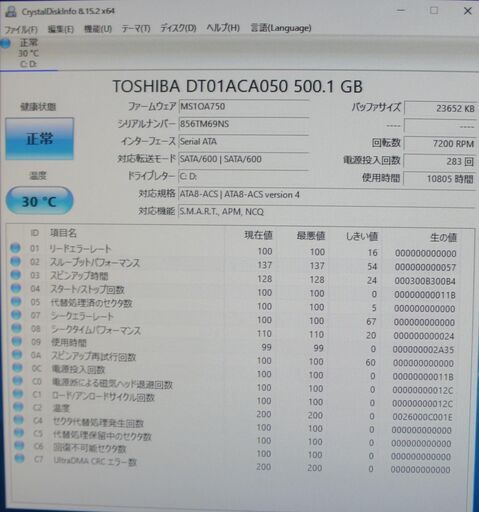
Task: Click status icon for row 09 使用時間
Action: [x=17, y=341]
